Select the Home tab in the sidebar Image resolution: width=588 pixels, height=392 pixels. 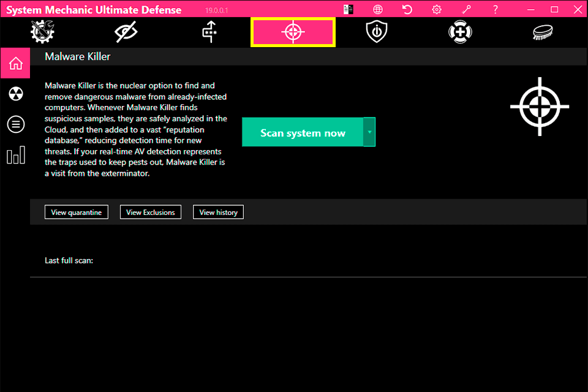pyautogui.click(x=15, y=63)
